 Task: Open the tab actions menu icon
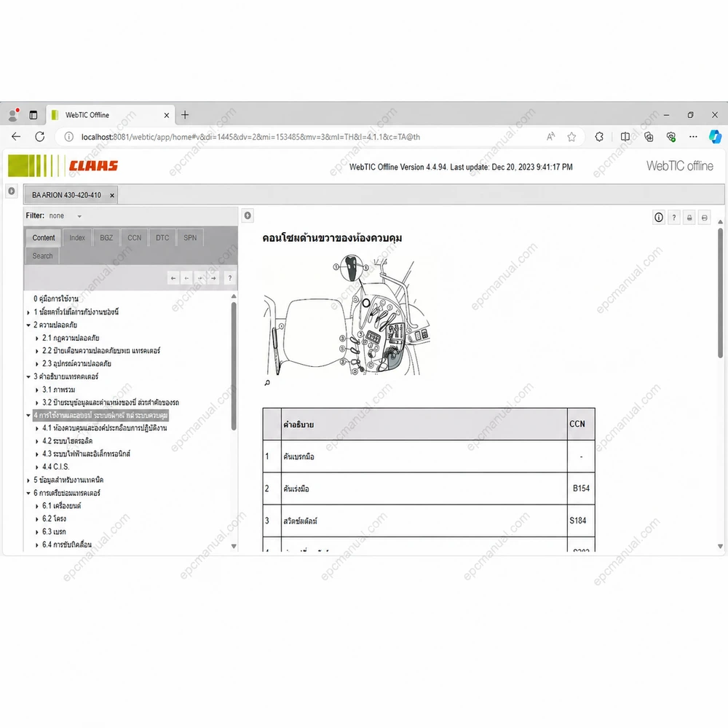pyautogui.click(x=33, y=115)
